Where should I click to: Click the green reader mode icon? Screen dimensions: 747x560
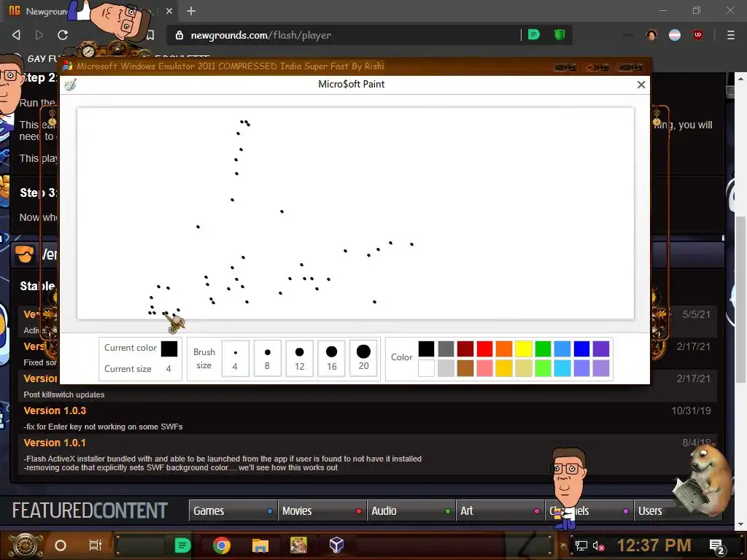coord(534,34)
